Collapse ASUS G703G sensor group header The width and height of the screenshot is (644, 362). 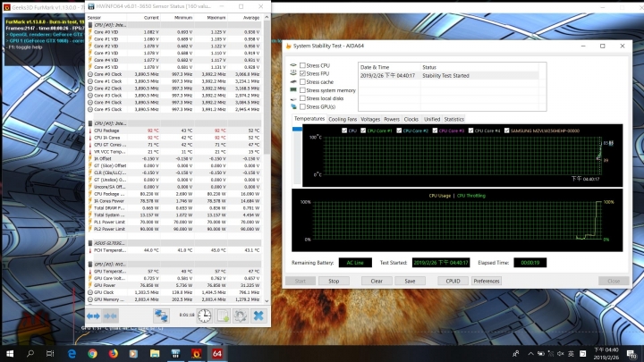(174, 243)
